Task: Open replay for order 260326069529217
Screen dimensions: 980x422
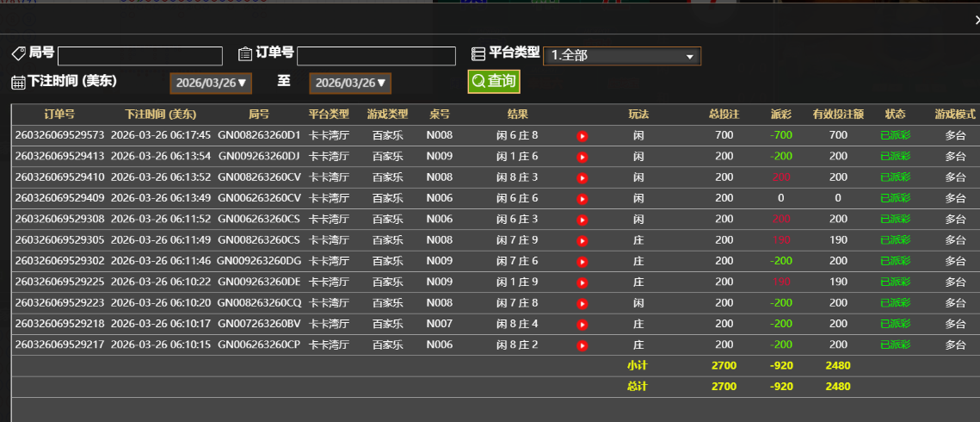Action: pyautogui.click(x=582, y=345)
